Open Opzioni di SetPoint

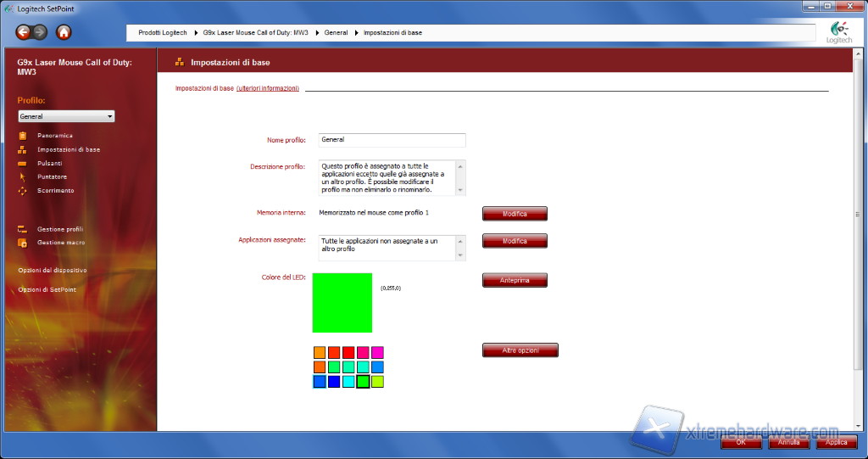(x=47, y=289)
